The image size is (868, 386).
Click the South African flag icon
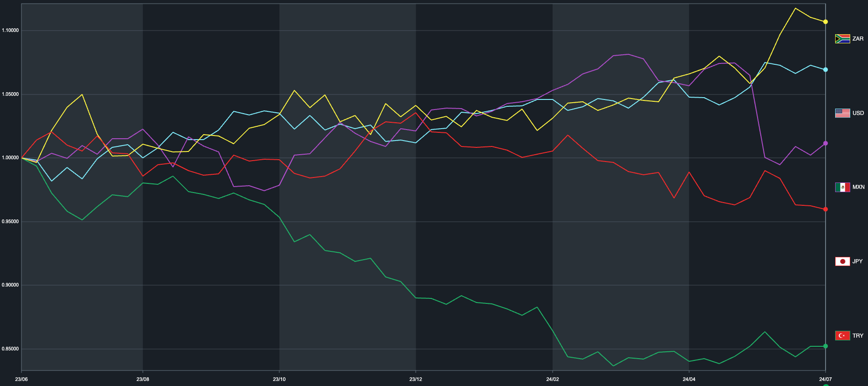842,39
